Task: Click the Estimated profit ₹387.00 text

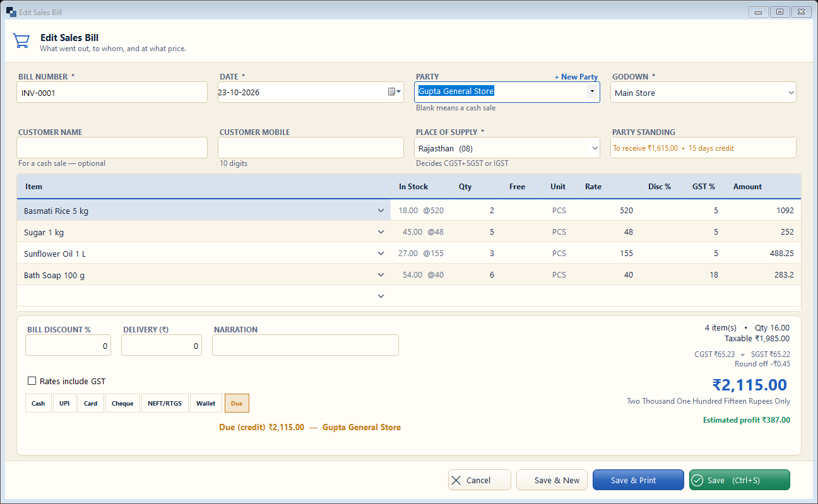Action: 747,420
